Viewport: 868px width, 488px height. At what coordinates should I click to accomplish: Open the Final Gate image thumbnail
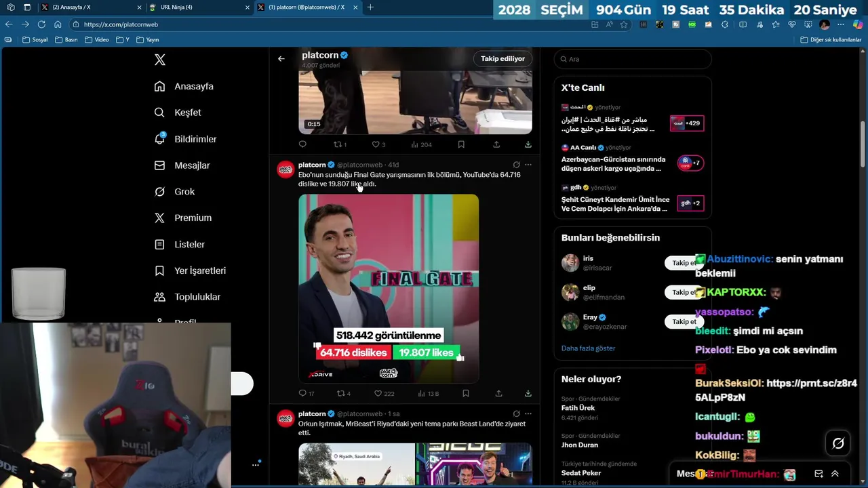(389, 288)
